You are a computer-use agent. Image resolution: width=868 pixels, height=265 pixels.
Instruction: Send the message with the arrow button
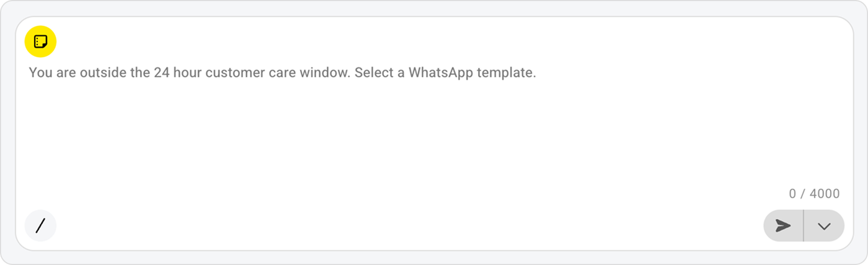[784, 226]
